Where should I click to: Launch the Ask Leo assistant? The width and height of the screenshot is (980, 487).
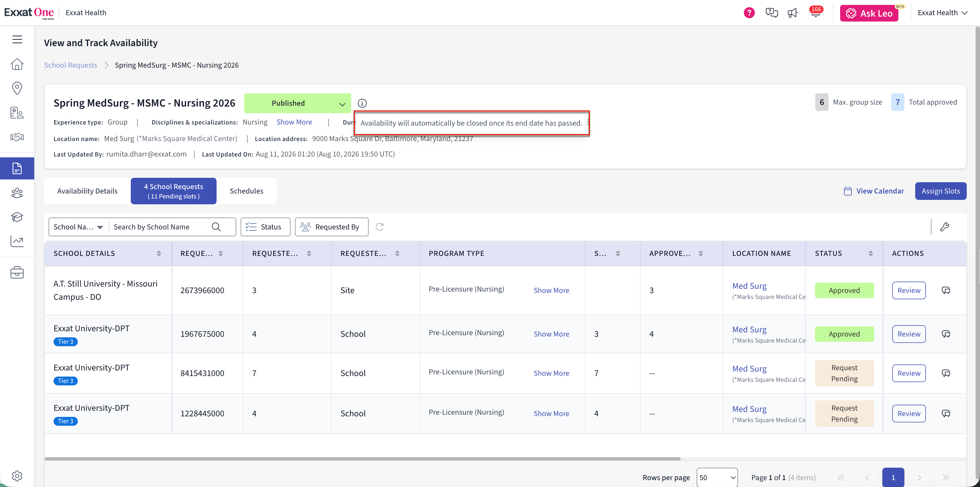click(869, 13)
